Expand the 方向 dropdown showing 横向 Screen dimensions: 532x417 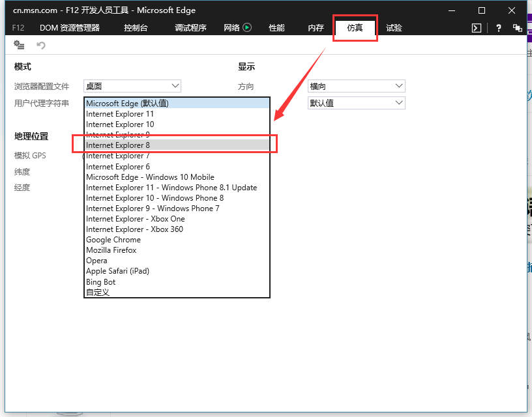tap(356, 86)
